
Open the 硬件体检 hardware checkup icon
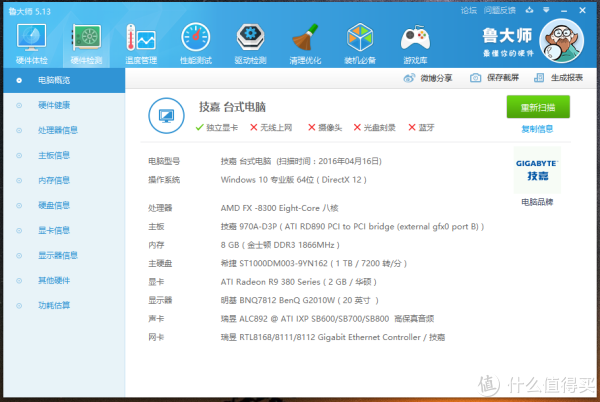point(31,43)
